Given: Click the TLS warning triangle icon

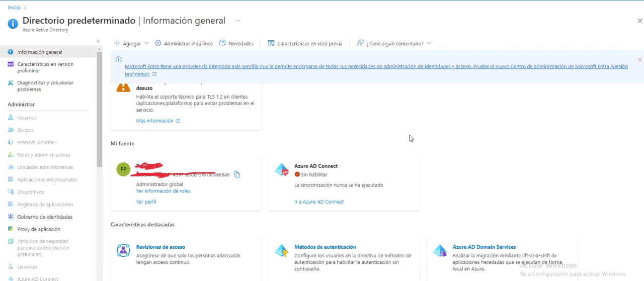Looking at the screenshot, I should 123,86.
